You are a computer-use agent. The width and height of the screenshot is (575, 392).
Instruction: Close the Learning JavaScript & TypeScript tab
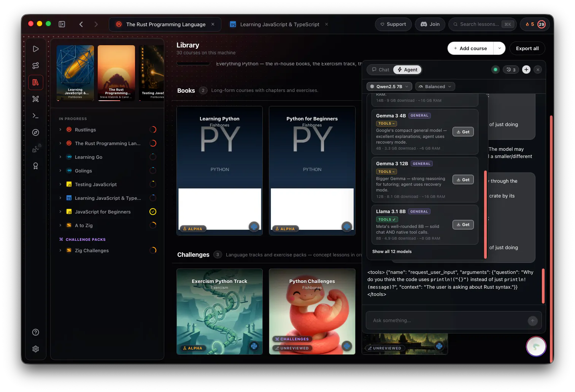click(326, 24)
